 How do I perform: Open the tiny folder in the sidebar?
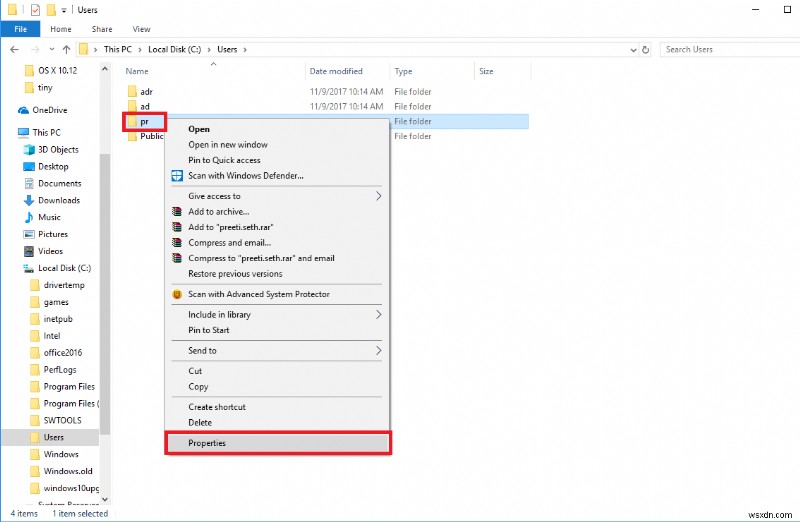(x=45, y=87)
